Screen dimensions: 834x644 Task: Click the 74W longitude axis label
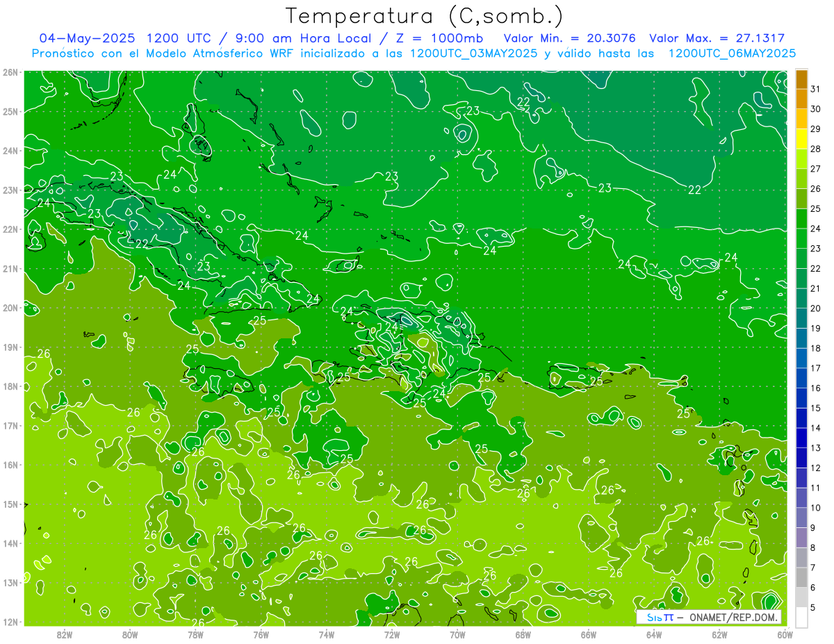[x=326, y=634]
